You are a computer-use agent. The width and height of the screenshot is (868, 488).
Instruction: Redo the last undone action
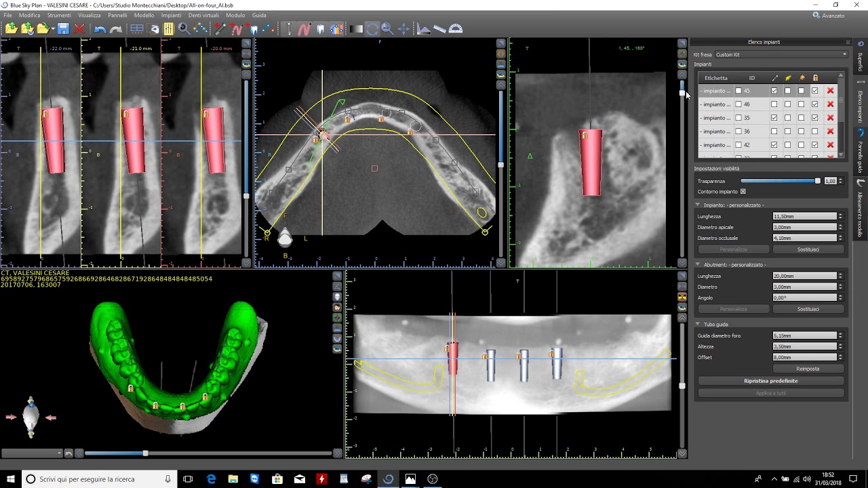point(116,29)
